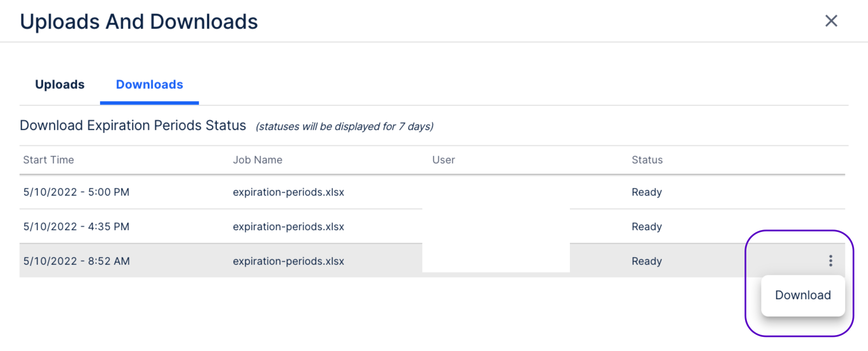
Task: Click Ready status of the 4:35 PM job
Action: coord(647,226)
